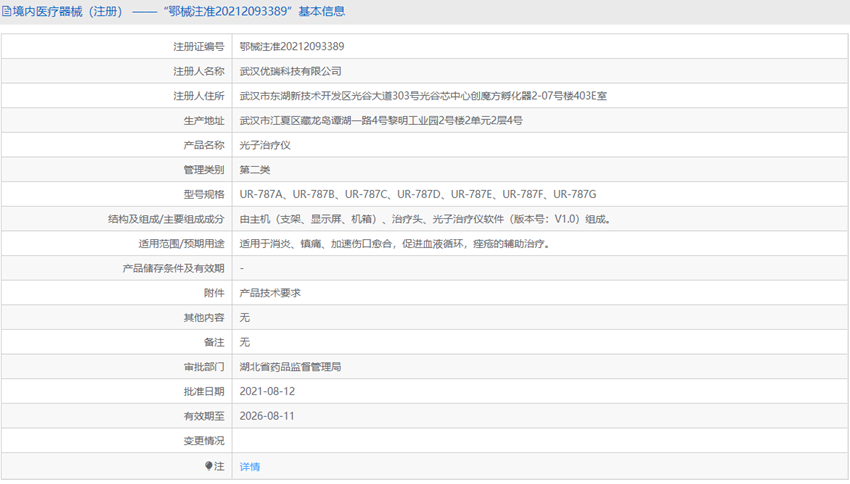
Task: Click the 有效期至 label
Action: [204, 416]
